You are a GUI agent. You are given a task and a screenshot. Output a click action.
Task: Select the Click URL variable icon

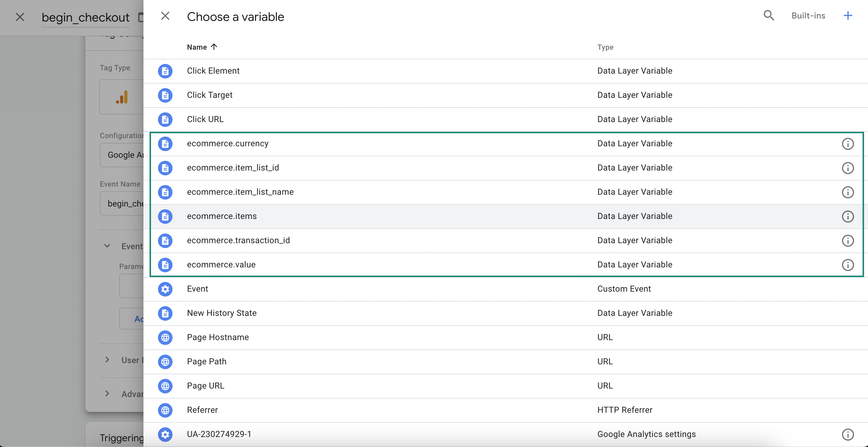click(x=165, y=120)
